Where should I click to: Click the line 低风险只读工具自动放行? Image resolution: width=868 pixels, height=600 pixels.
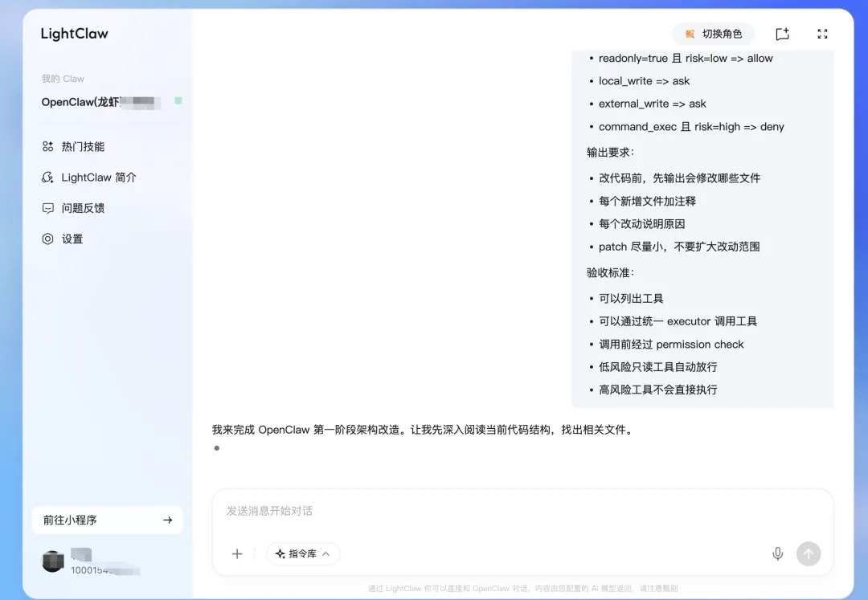point(657,367)
